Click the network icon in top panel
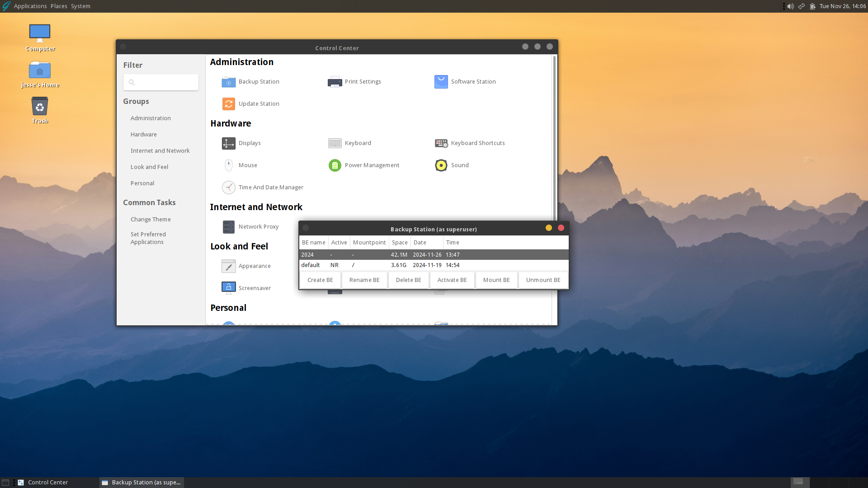868x488 pixels. (801, 6)
